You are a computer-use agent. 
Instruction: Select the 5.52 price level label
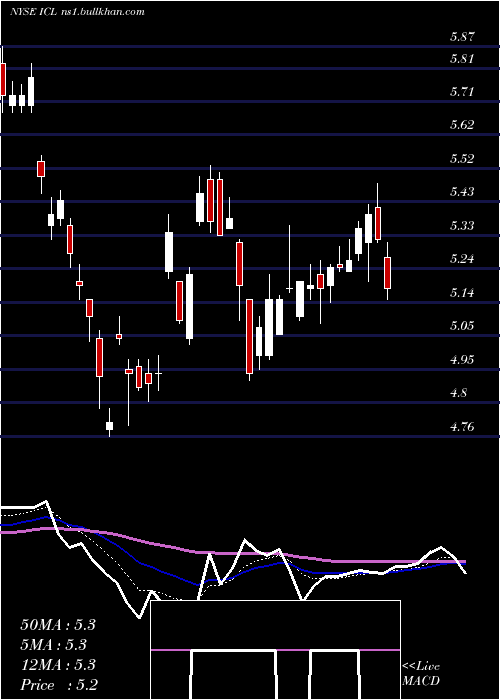tap(462, 158)
